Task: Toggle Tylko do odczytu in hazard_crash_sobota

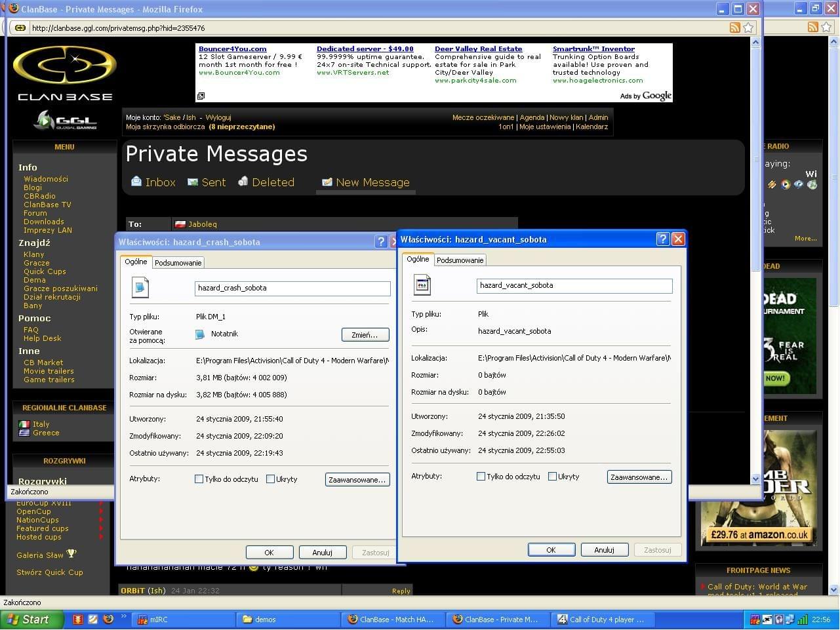Action: pyautogui.click(x=199, y=479)
